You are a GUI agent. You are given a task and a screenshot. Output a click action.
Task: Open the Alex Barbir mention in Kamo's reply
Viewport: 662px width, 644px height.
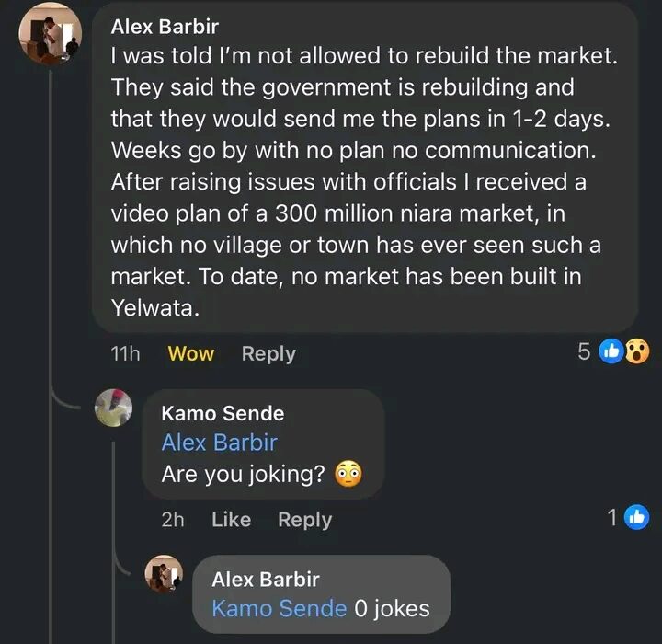click(x=219, y=443)
